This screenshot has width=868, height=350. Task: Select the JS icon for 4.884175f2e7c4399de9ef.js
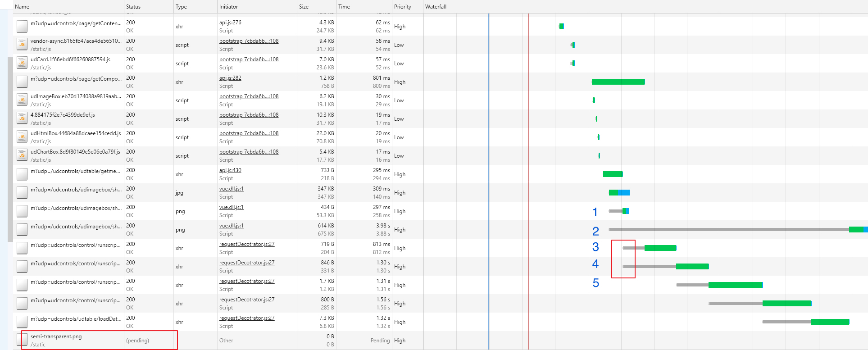(22, 118)
